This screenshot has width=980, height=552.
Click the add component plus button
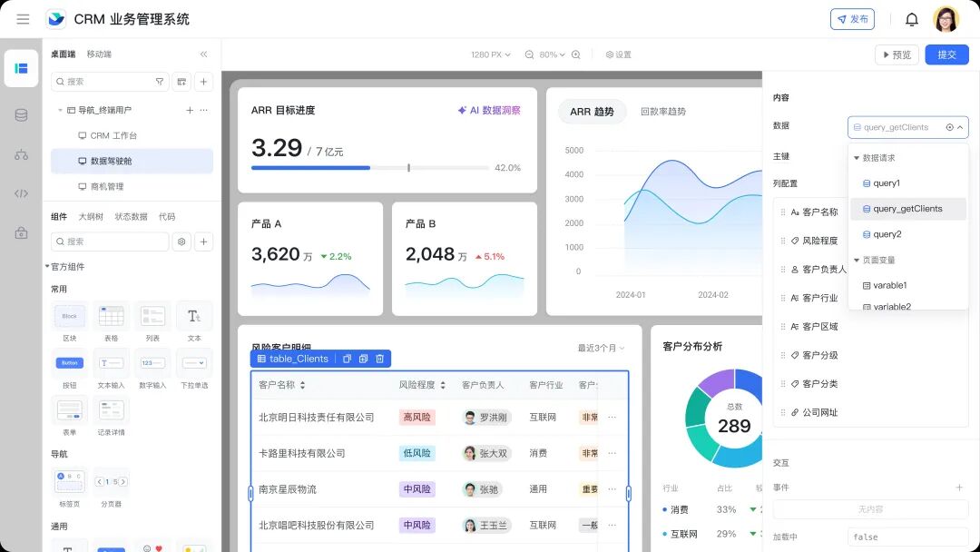click(x=204, y=241)
